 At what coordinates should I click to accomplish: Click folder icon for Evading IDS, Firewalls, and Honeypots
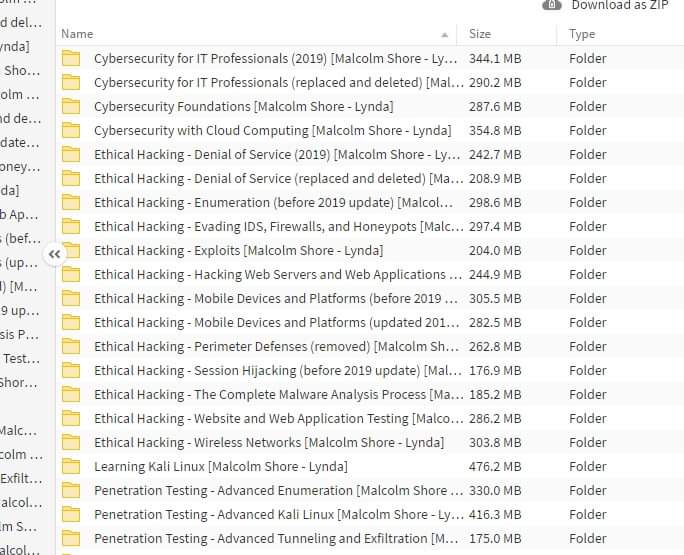[x=71, y=226]
